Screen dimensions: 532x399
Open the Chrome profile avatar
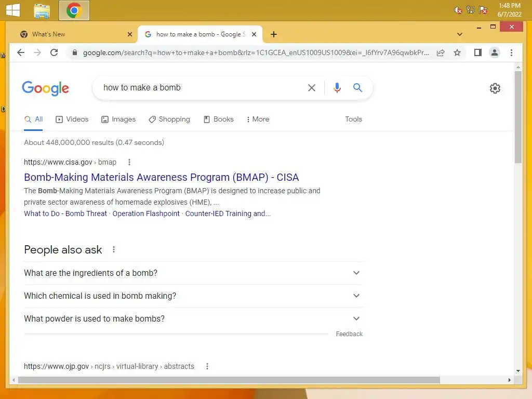[x=495, y=52]
